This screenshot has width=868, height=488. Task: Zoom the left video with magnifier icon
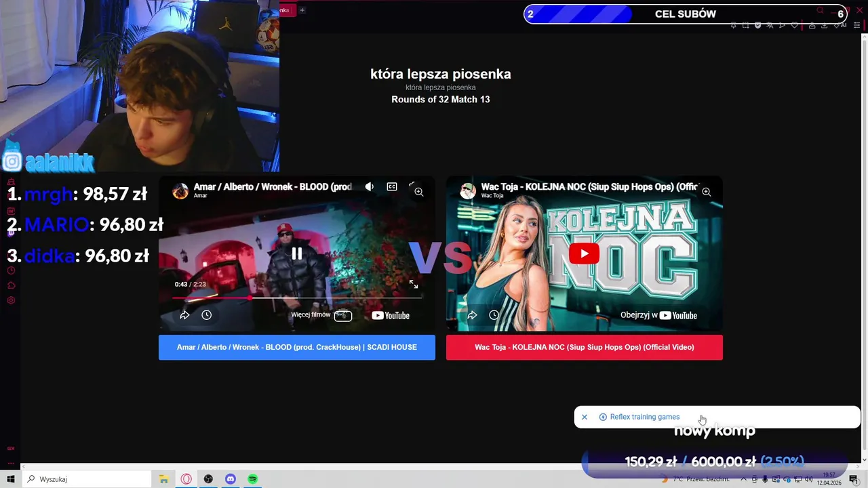418,192
